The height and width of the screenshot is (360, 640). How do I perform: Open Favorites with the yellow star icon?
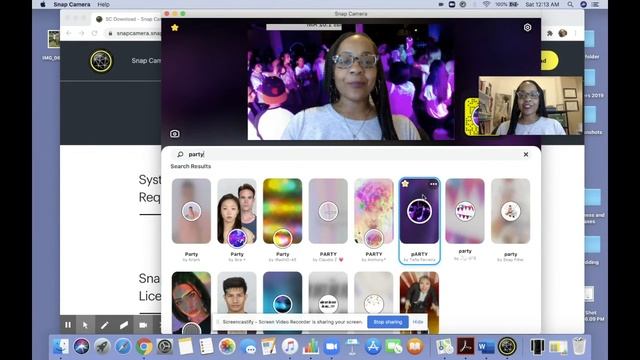(x=175, y=28)
